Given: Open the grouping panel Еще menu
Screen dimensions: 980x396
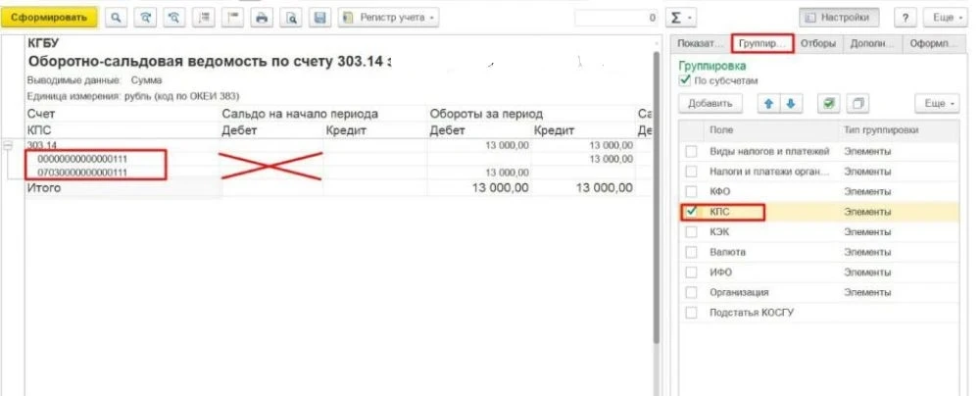Looking at the screenshot, I should [937, 104].
